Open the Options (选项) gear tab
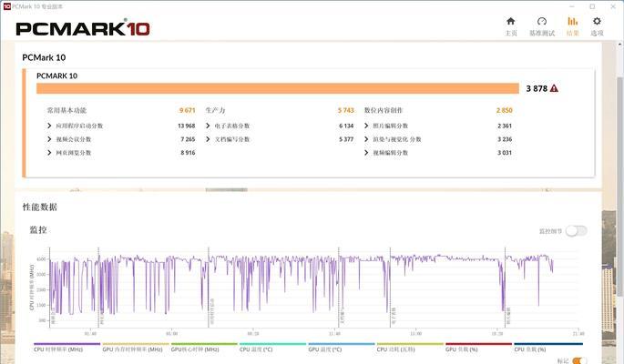This screenshot has width=624, height=364. pyautogui.click(x=597, y=26)
